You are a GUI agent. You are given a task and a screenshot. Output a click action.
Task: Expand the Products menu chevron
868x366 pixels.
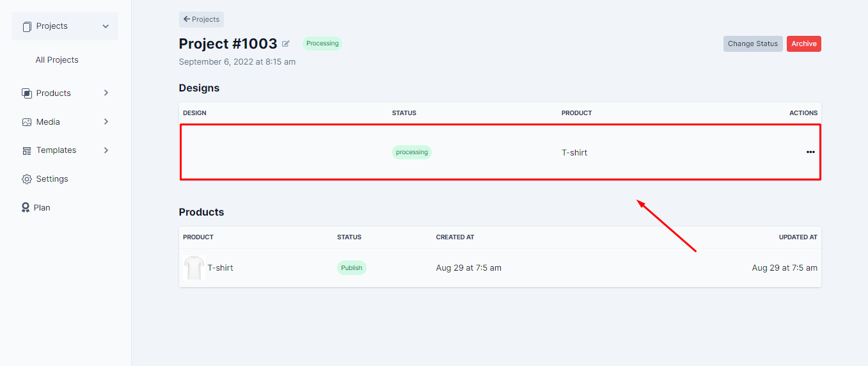(x=106, y=93)
